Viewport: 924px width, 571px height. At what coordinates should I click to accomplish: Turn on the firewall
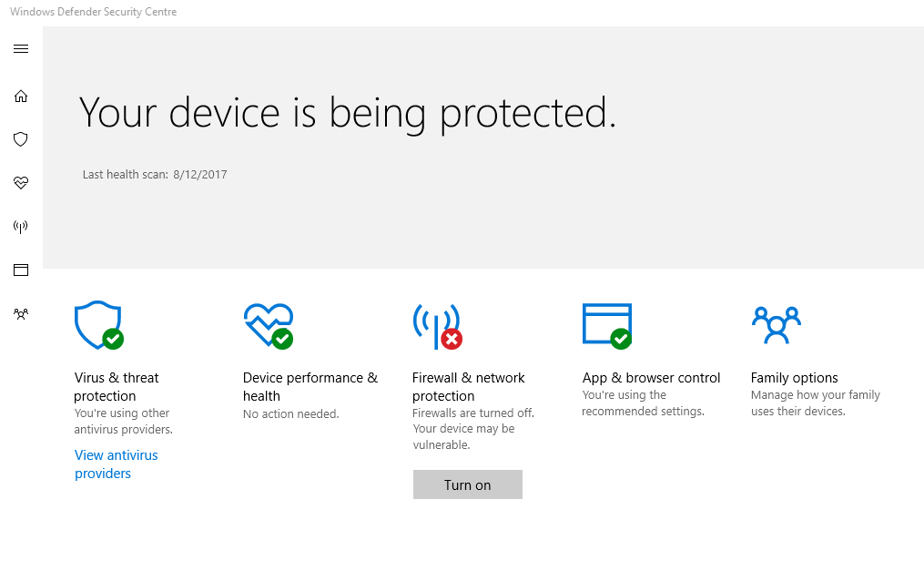click(467, 484)
